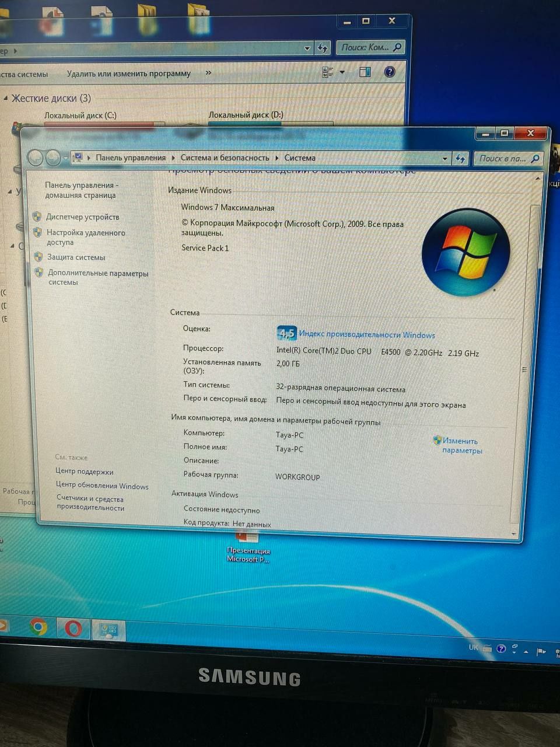The width and height of the screenshot is (560, 747).
Task: Click help question-mark icon in Explorer window
Action: [x=390, y=72]
